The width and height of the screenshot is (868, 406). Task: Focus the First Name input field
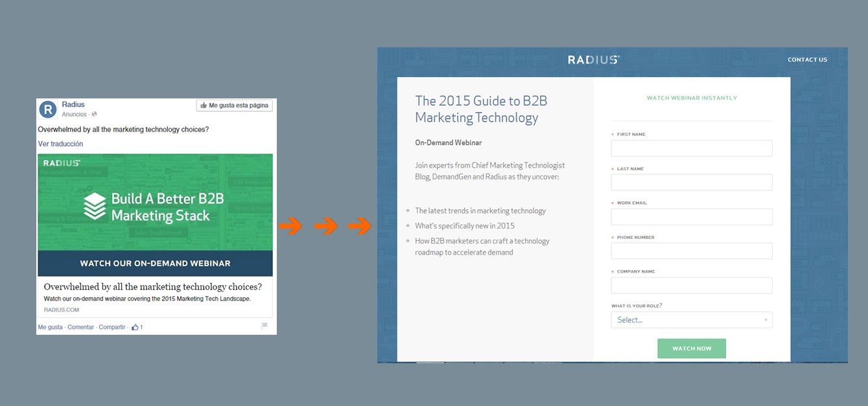tap(692, 148)
